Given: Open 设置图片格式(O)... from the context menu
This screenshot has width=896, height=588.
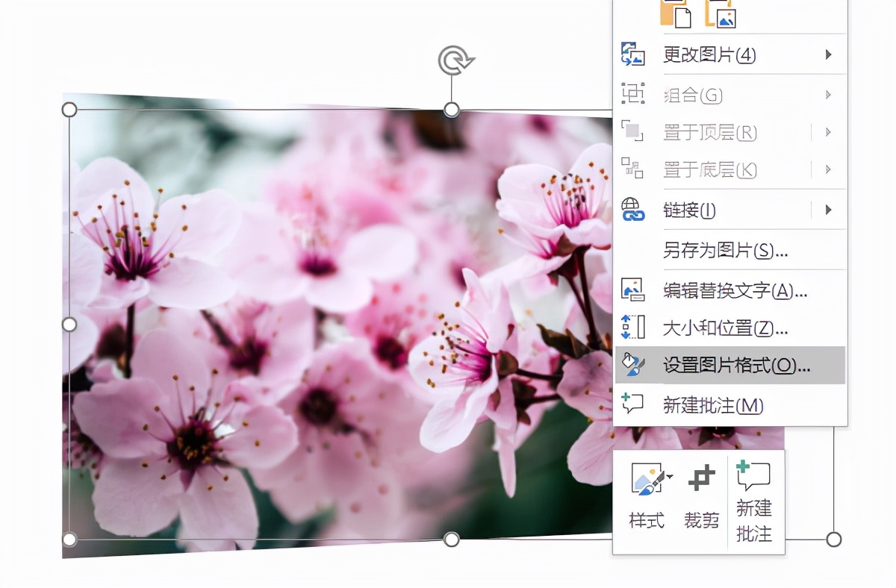Looking at the screenshot, I should click(735, 366).
